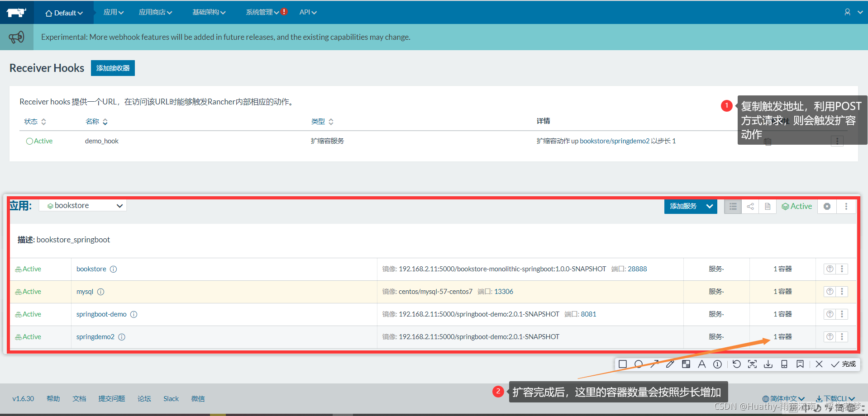Click upgrade icon for bookstore service
Viewport: 868px width, 416px height.
[x=830, y=269]
